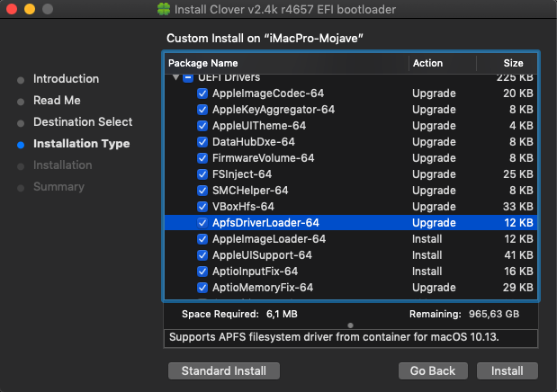Viewport: 557px width, 392px height.
Task: Select the ApfsDriverLoader-64 row name
Action: 265,223
